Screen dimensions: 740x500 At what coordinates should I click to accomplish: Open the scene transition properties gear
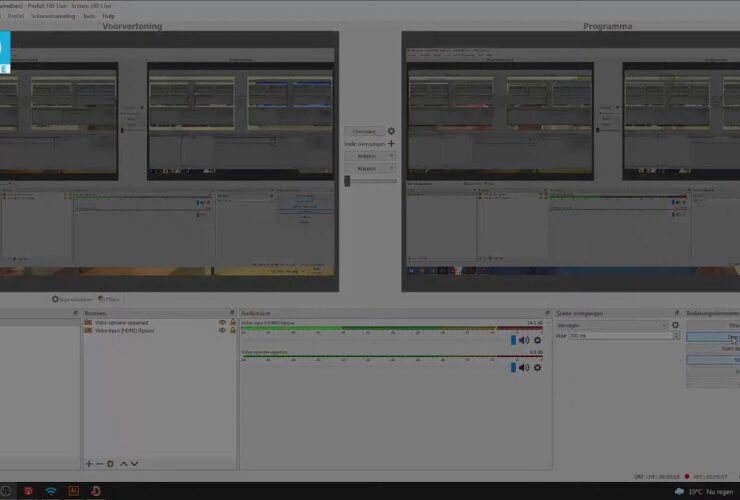point(675,325)
